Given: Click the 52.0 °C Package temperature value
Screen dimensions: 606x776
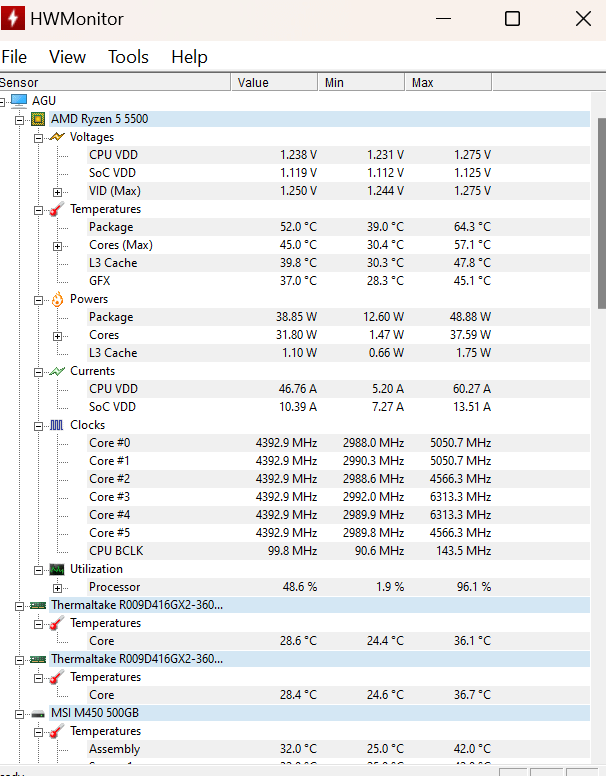Looking at the screenshot, I should pos(298,227).
